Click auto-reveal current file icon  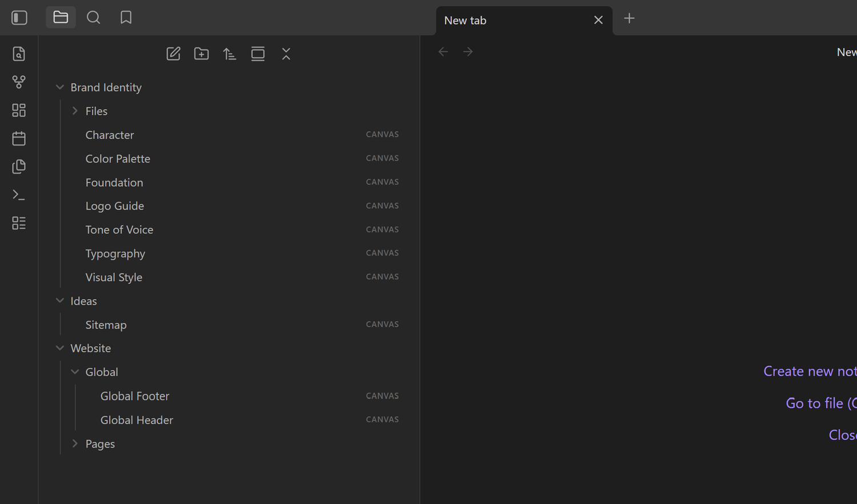pos(258,54)
